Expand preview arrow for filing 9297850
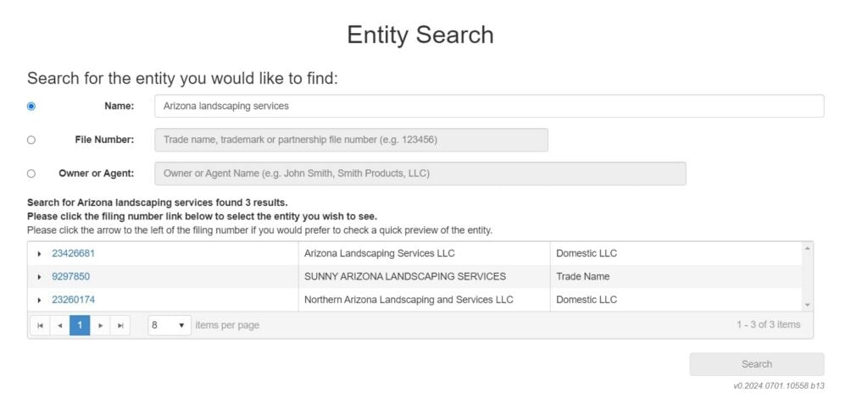This screenshot has width=868, height=398. pos(39,277)
